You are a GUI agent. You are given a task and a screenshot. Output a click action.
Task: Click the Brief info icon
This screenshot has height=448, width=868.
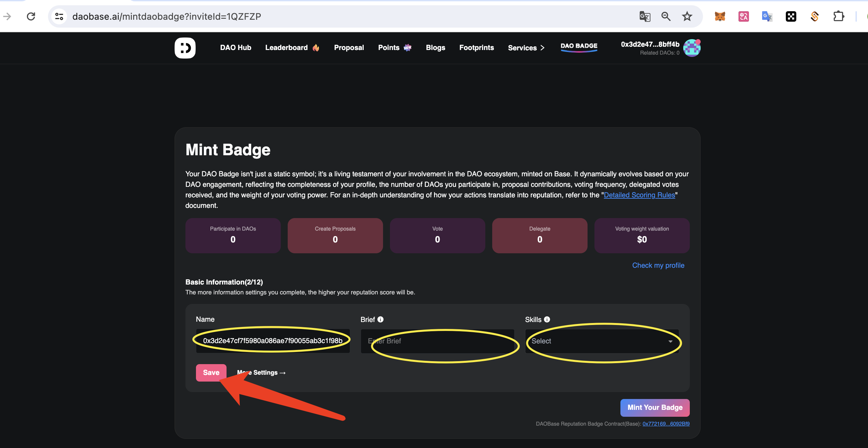tap(380, 319)
